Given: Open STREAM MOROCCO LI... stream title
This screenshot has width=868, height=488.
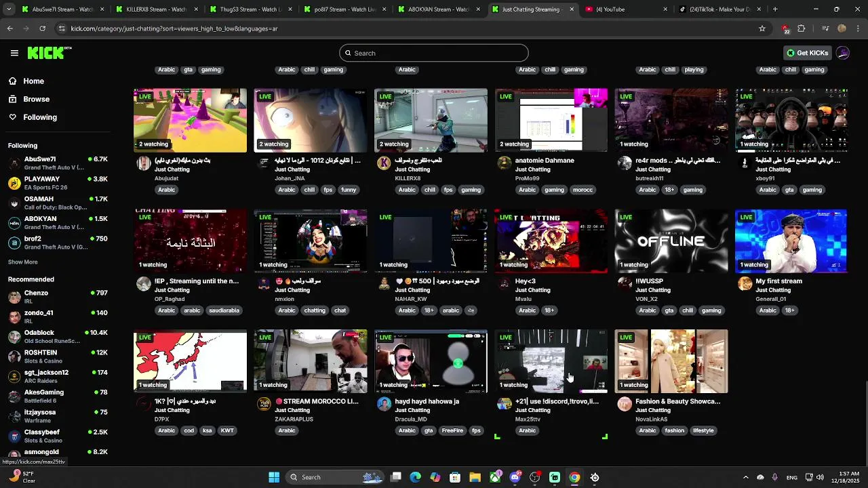Looking at the screenshot, I should tap(317, 401).
